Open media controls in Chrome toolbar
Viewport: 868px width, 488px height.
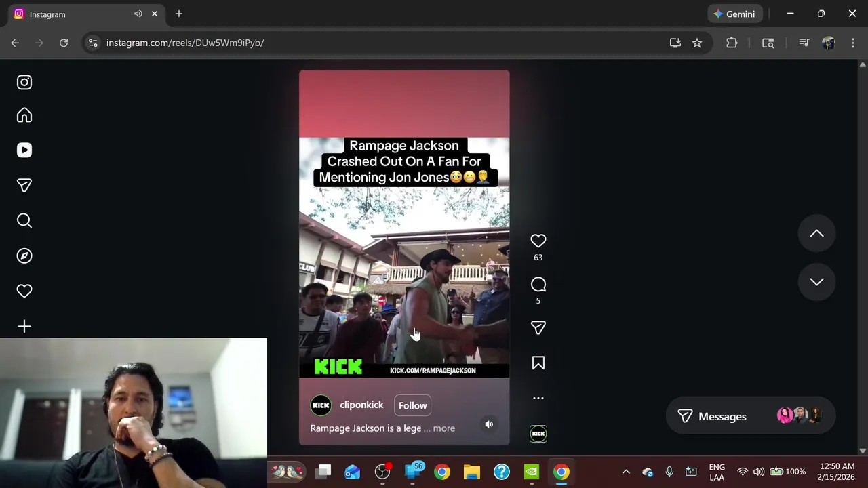coord(804,43)
